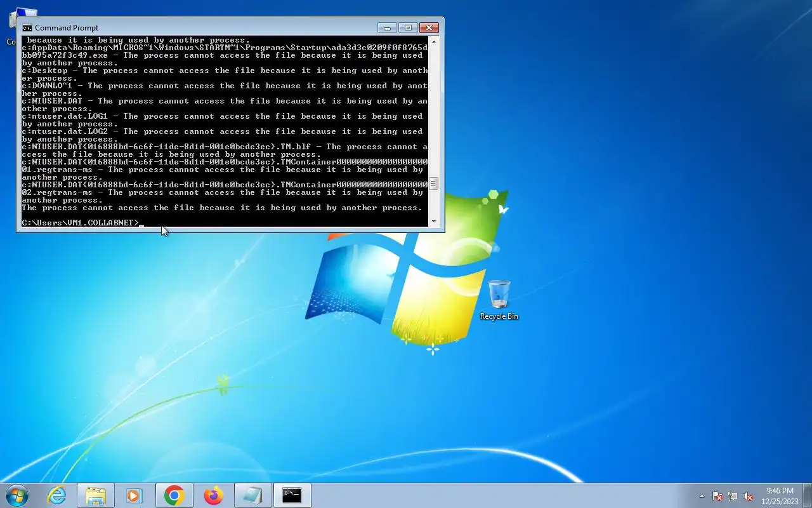This screenshot has height=508, width=812.
Task: Click the "c:DOWNLO~1" output line
Action: [225, 86]
